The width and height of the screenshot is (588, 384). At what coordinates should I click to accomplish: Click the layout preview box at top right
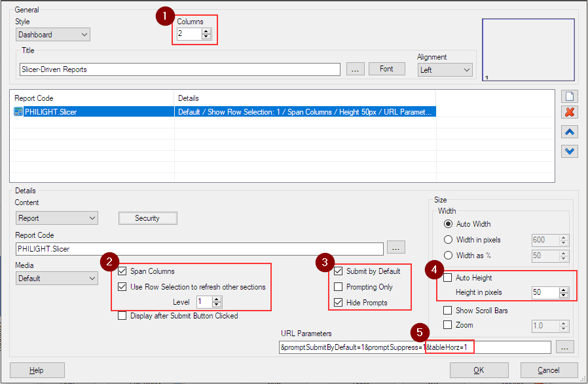tap(528, 50)
